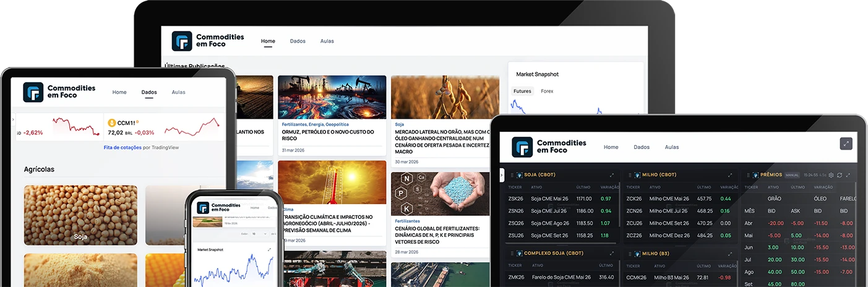Switch to the Forex tab in Market Snapshot
The image size is (868, 287).
pos(547,91)
